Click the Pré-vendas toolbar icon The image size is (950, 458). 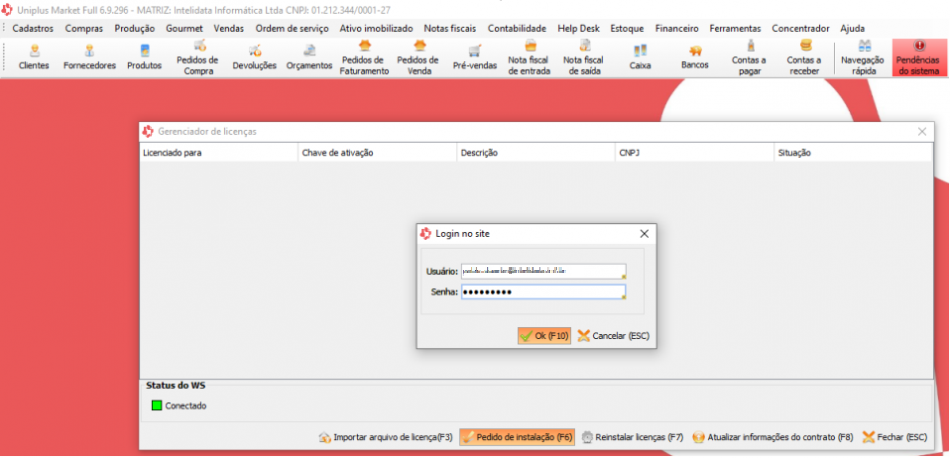coord(475,58)
